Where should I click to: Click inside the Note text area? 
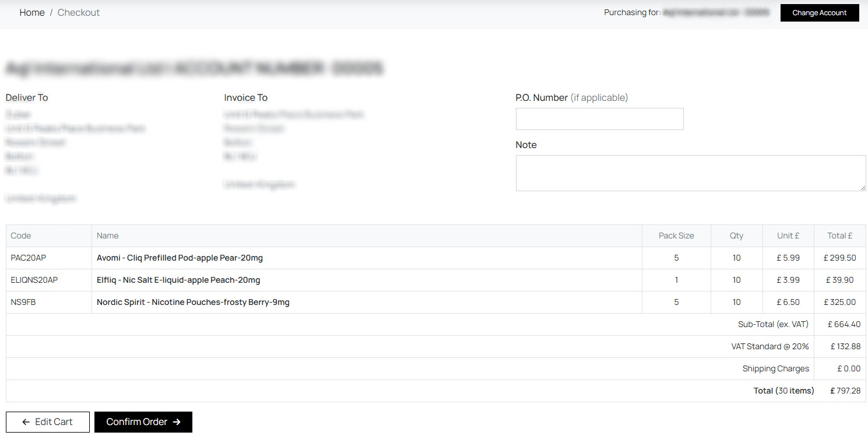[x=690, y=173]
